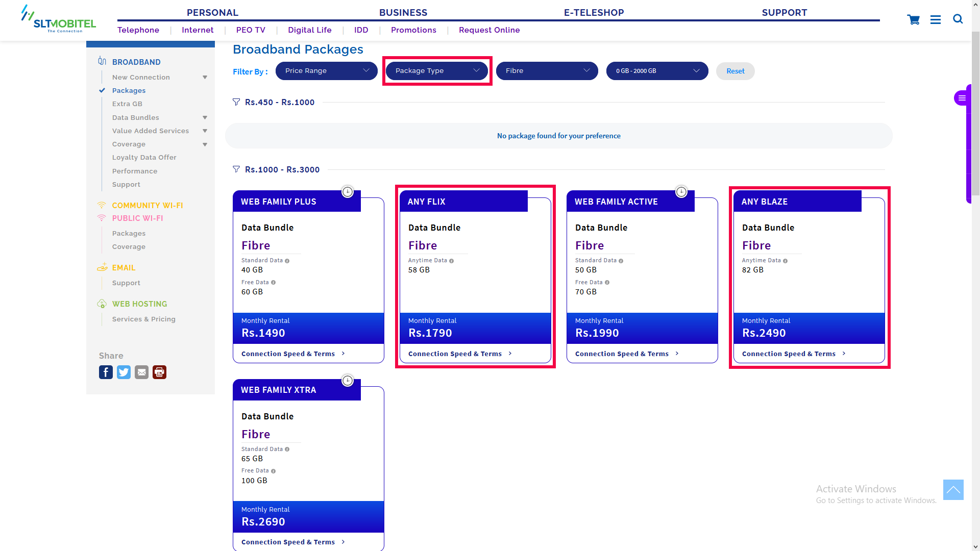Open Public Wi-Fi section heading

pyautogui.click(x=137, y=218)
